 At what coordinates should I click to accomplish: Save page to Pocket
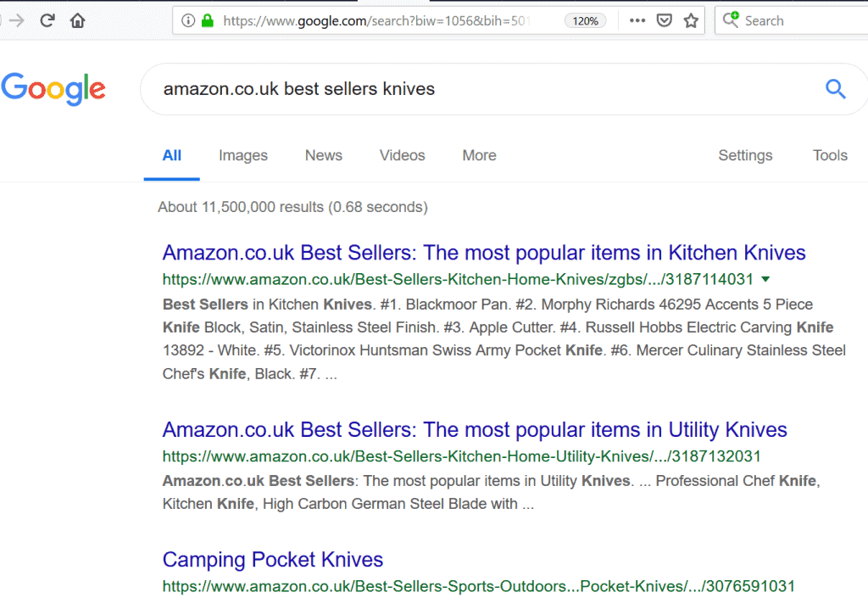point(665,21)
